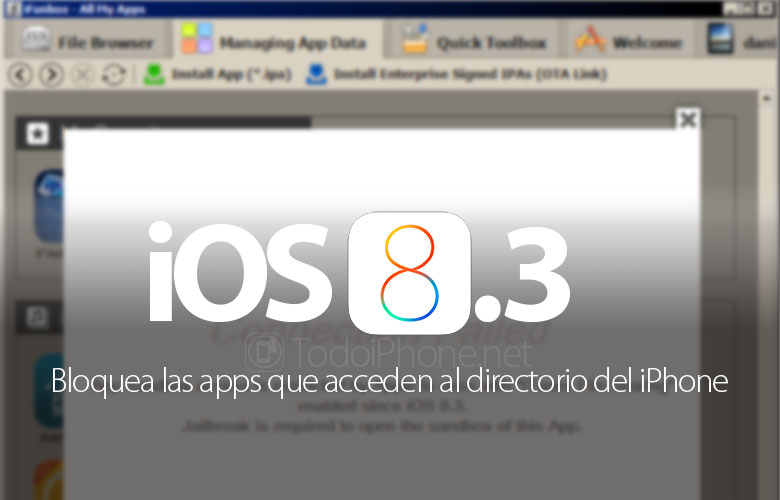This screenshot has height=500, width=780.
Task: Open the Quick Toolbox tab
Action: click(476, 42)
